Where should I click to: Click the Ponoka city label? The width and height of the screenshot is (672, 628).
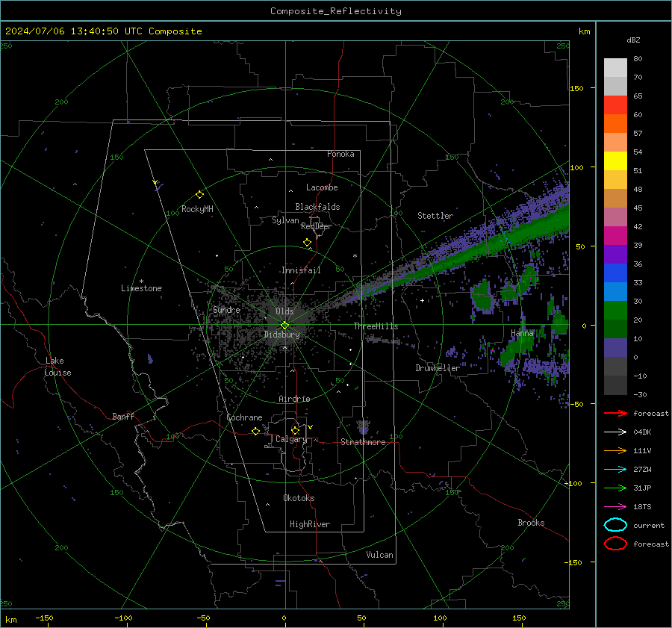340,154
